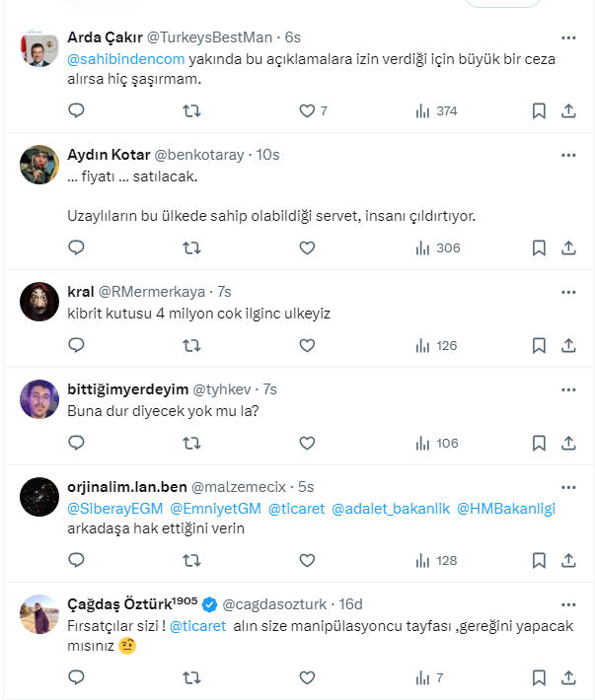Screen dimensions: 595x700
Task: Like kral's kibrit kutusu tweet
Action: [x=307, y=346]
